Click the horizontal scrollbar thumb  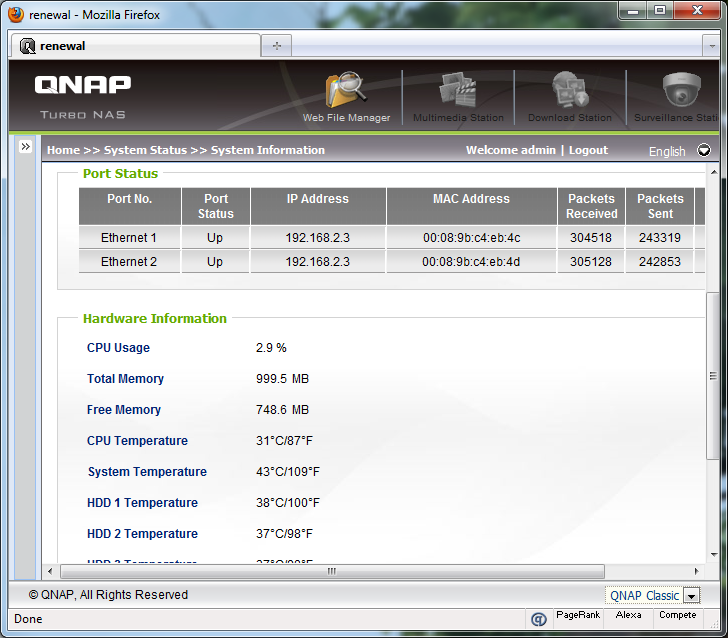(330, 572)
